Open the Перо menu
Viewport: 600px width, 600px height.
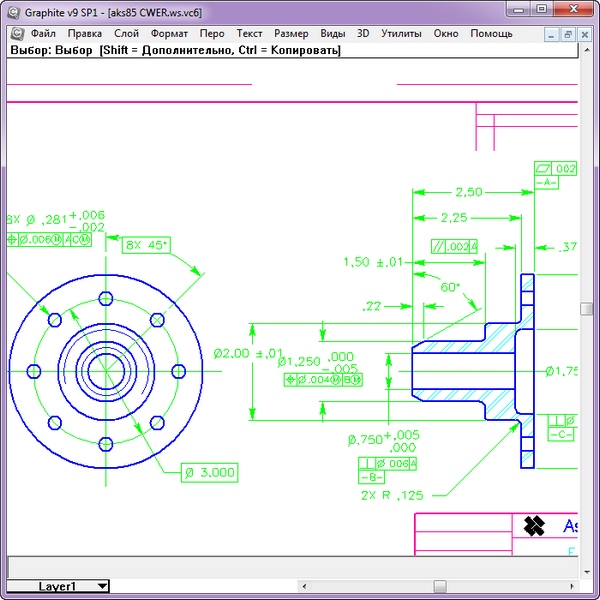[212, 33]
